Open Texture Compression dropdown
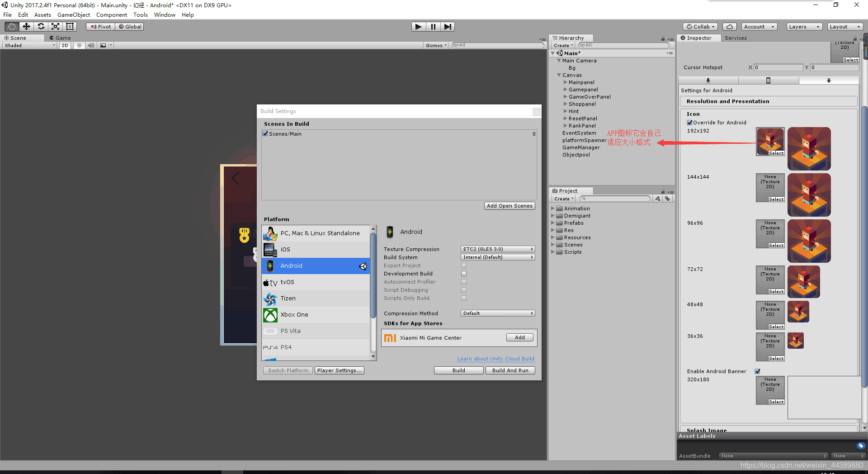The width and height of the screenshot is (868, 474). pyautogui.click(x=498, y=249)
